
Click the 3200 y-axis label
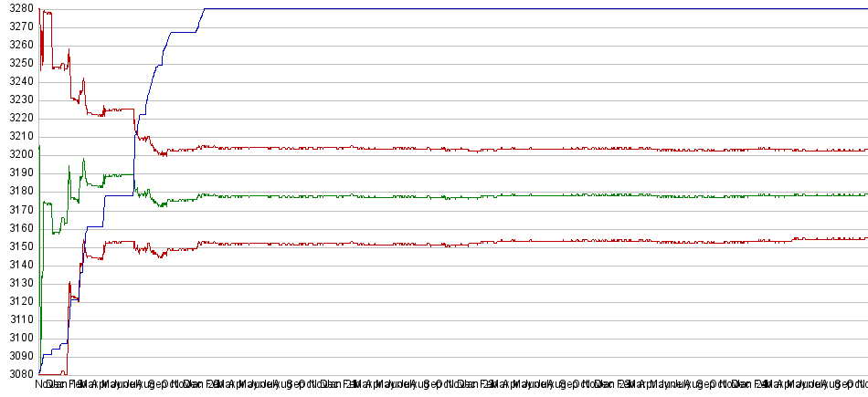18,154
